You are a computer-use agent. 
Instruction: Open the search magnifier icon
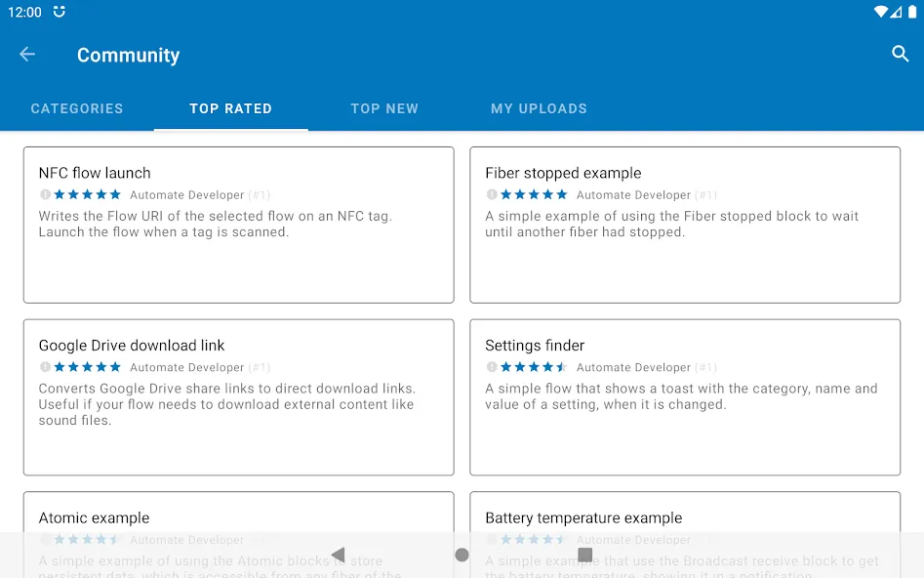pyautogui.click(x=900, y=54)
